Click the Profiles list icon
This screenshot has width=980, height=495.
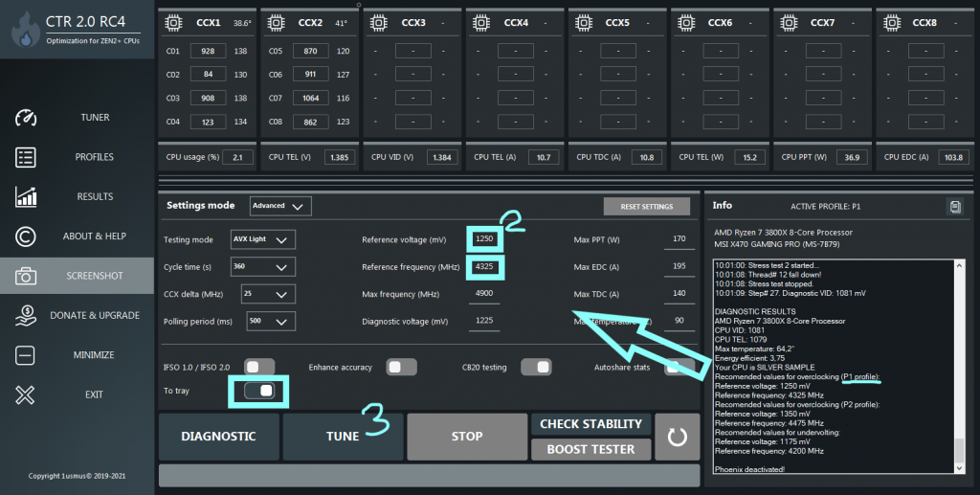click(x=26, y=157)
